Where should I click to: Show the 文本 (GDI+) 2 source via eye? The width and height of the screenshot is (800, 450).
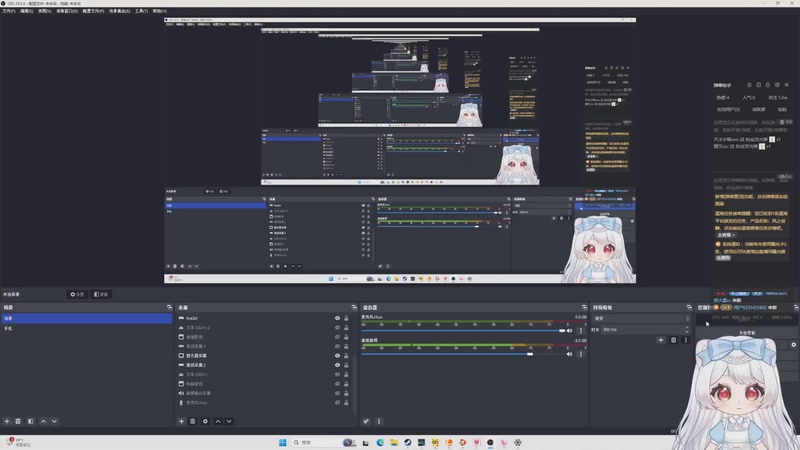[337, 328]
